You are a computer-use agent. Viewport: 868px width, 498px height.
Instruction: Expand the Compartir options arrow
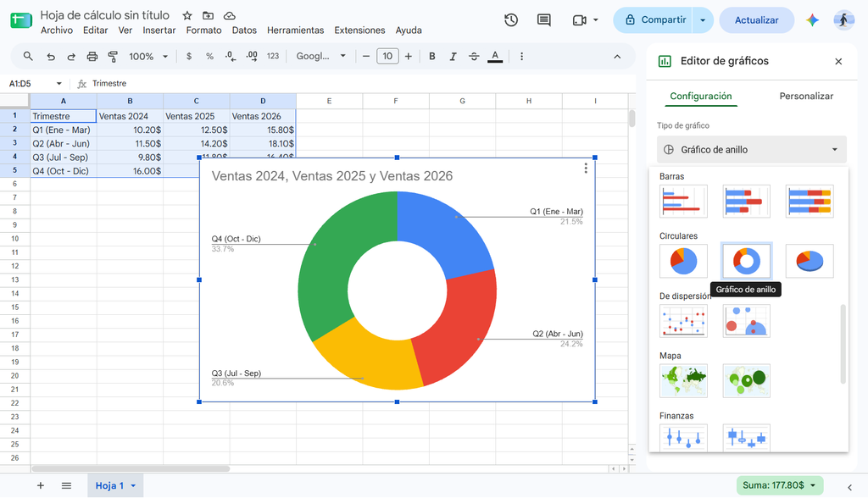pos(703,20)
